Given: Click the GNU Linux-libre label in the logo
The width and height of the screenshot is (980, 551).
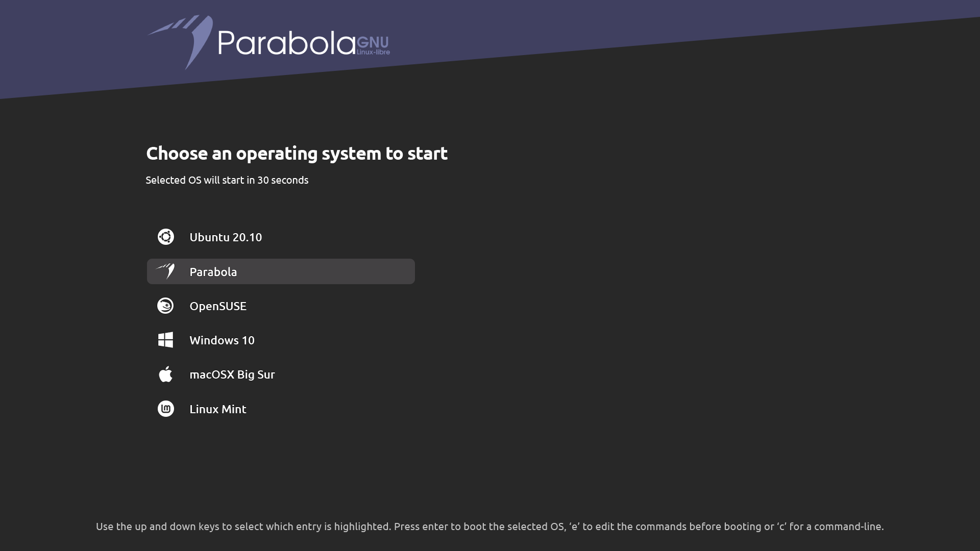Looking at the screenshot, I should [x=373, y=45].
